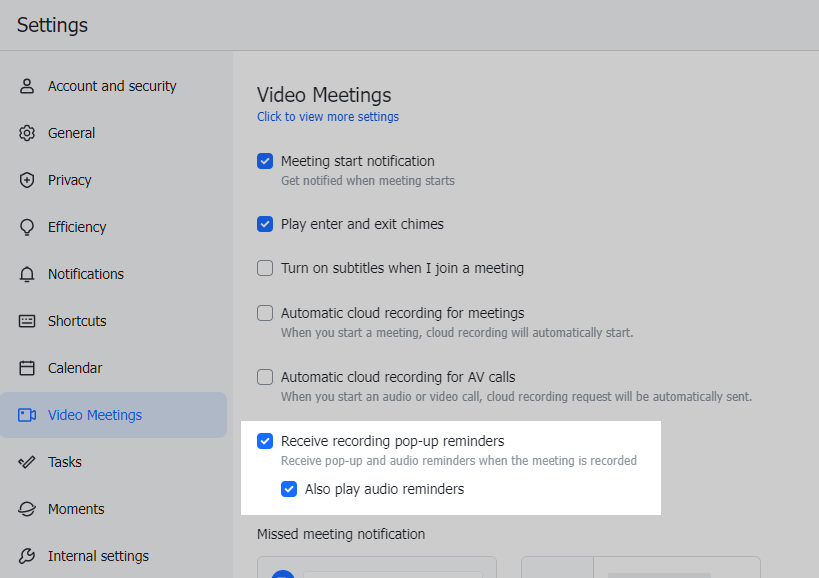Click to view more settings link
Screen dimensions: 819x578
tap(327, 117)
